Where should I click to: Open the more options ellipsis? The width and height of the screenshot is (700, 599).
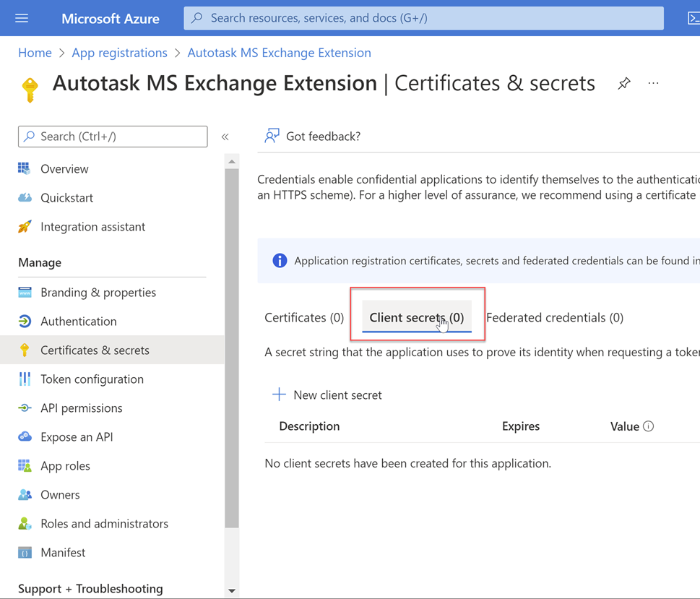click(653, 83)
